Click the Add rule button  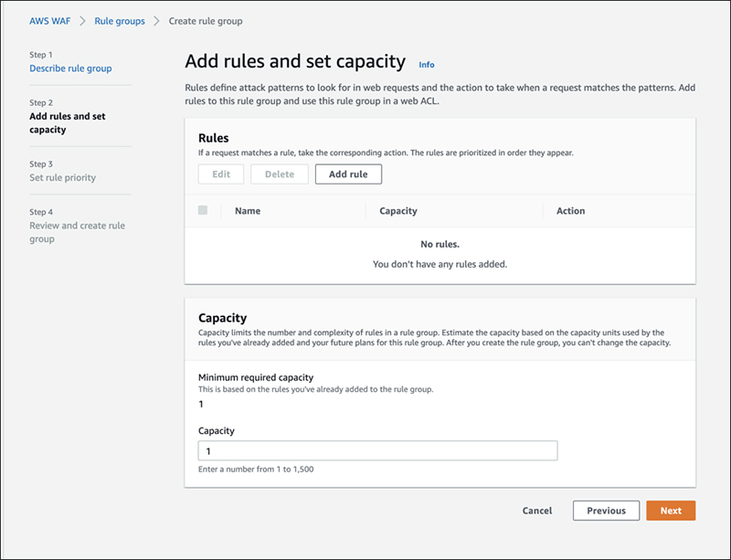click(x=348, y=174)
